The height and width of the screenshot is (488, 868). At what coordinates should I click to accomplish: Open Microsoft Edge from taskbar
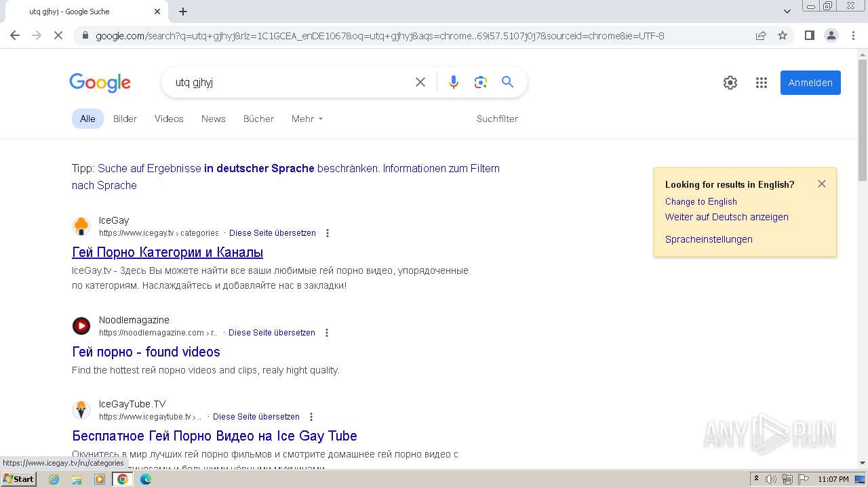(146, 479)
